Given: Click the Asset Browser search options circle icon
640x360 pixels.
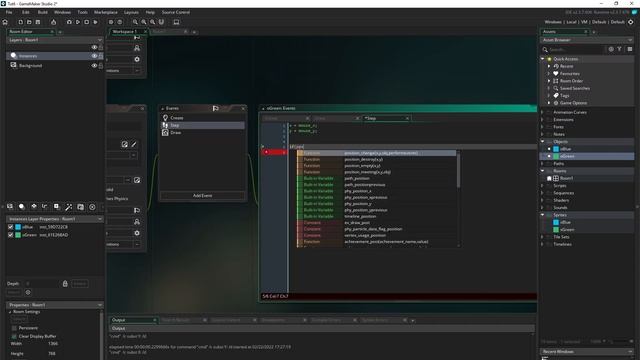Looking at the screenshot, I should [611, 49].
